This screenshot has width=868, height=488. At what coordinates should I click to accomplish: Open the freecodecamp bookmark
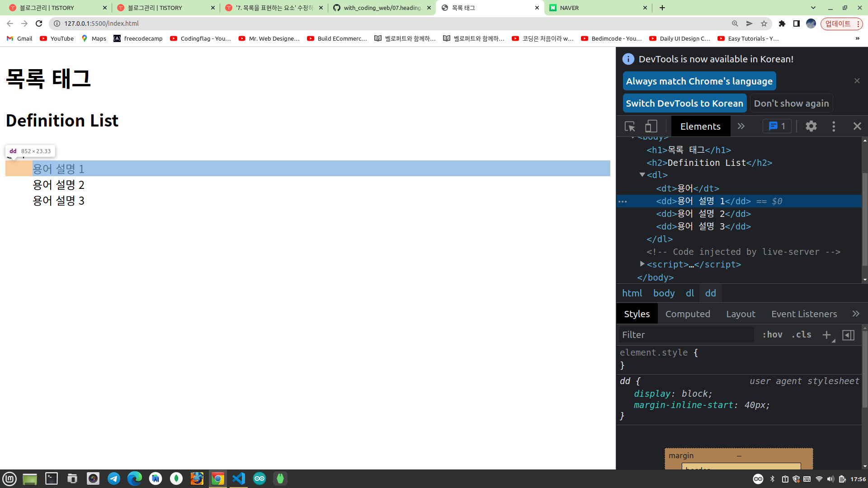click(138, 38)
